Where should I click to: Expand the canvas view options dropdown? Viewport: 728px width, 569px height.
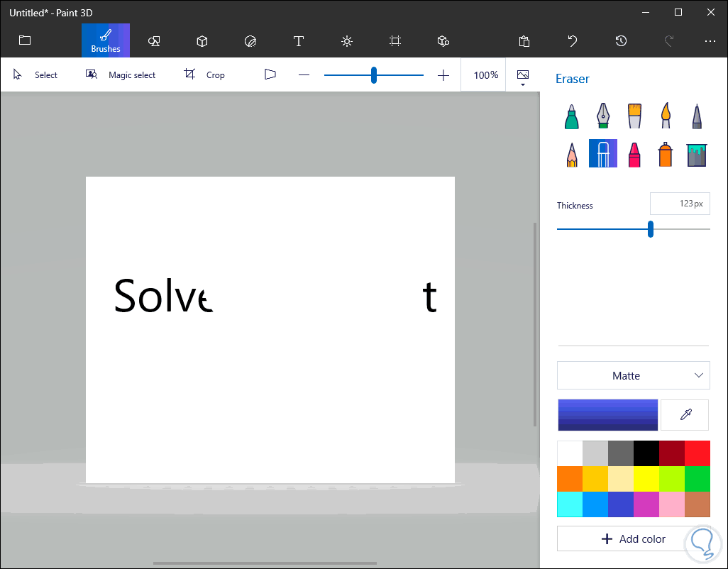click(x=523, y=77)
